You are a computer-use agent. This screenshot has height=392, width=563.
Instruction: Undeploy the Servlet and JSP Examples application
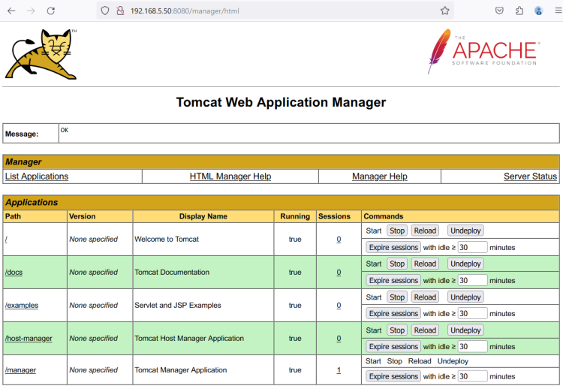click(465, 297)
